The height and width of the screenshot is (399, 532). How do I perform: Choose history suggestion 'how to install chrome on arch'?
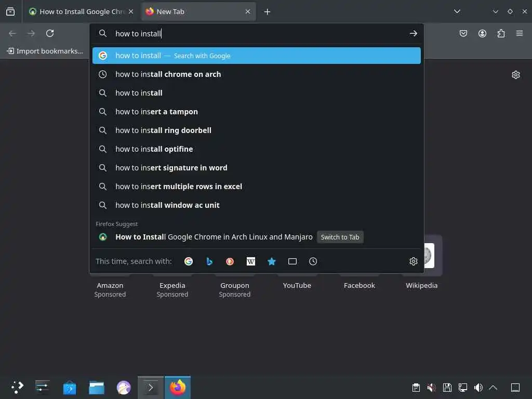point(257,74)
